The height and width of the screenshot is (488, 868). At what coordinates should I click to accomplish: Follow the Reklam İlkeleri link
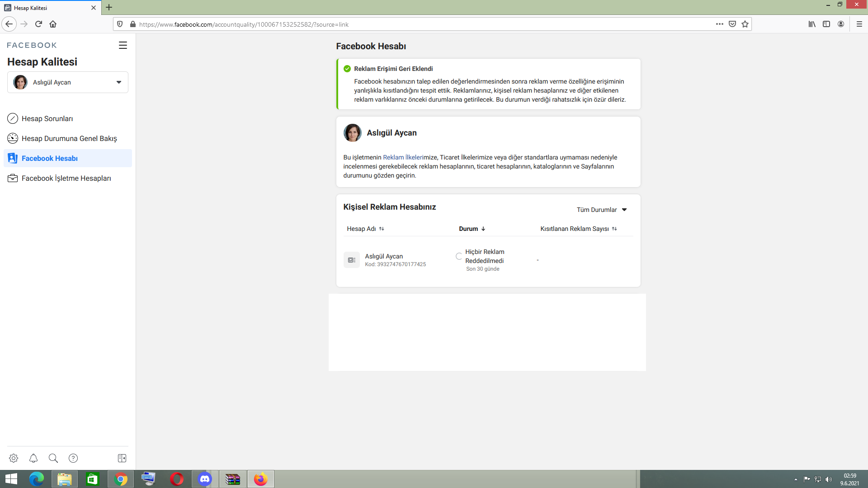[403, 157]
